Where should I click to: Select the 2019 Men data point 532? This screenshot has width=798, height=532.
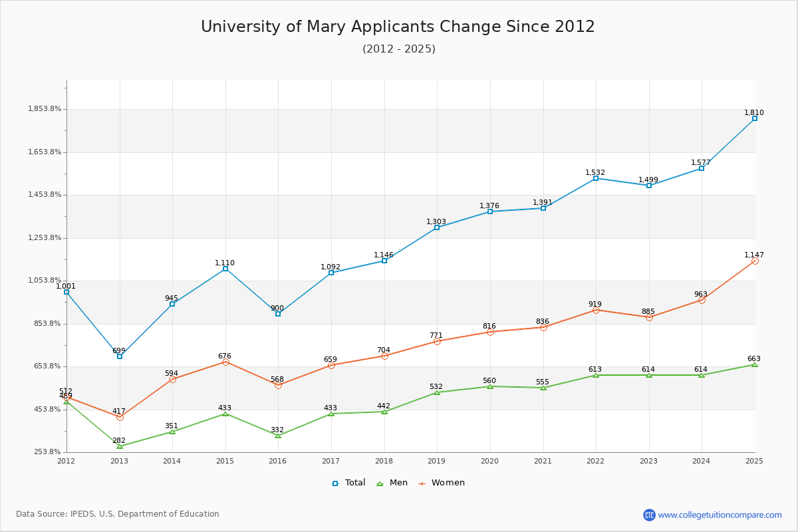coord(437,392)
